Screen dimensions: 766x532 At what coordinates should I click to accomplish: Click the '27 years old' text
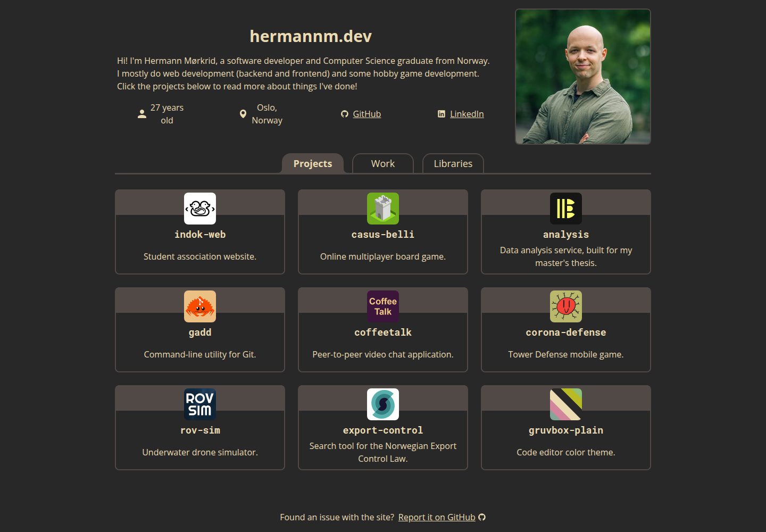pyautogui.click(x=167, y=114)
